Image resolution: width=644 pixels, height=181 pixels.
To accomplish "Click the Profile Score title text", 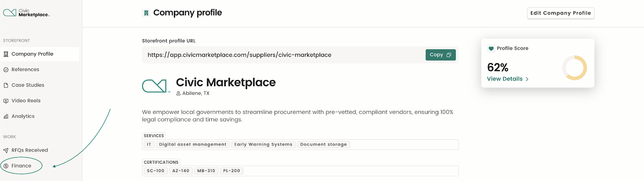I will point(512,48).
